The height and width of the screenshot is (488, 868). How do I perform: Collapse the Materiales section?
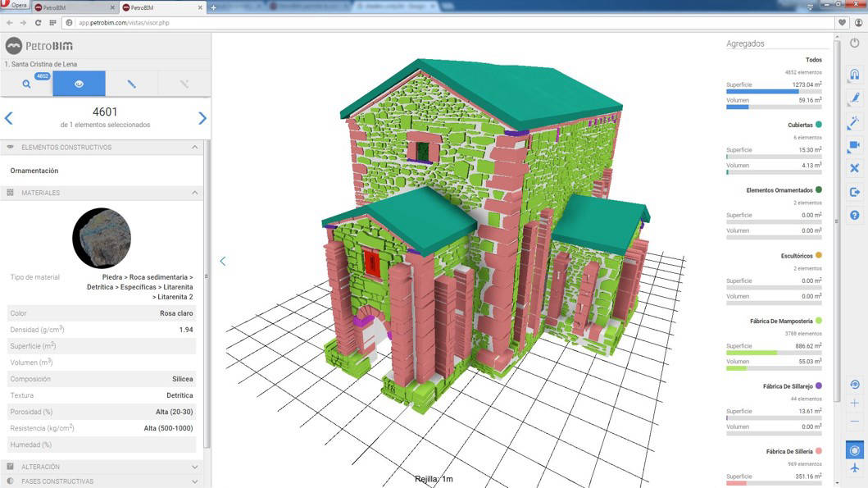click(x=194, y=193)
